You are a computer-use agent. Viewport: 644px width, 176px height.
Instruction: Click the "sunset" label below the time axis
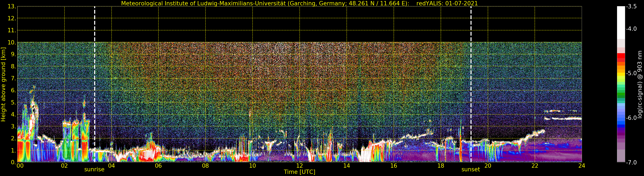coord(471,170)
